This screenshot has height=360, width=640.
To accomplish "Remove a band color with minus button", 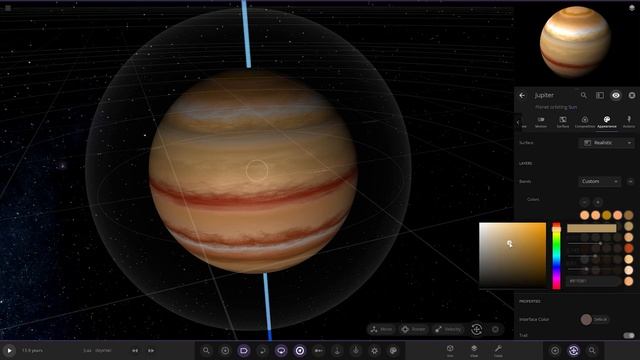I will pyautogui.click(x=584, y=202).
